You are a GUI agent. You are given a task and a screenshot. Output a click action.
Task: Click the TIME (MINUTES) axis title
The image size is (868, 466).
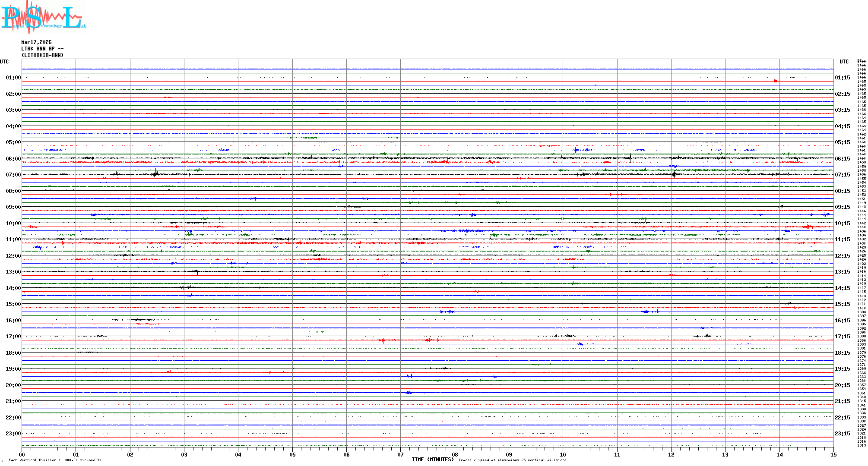pyautogui.click(x=433, y=460)
